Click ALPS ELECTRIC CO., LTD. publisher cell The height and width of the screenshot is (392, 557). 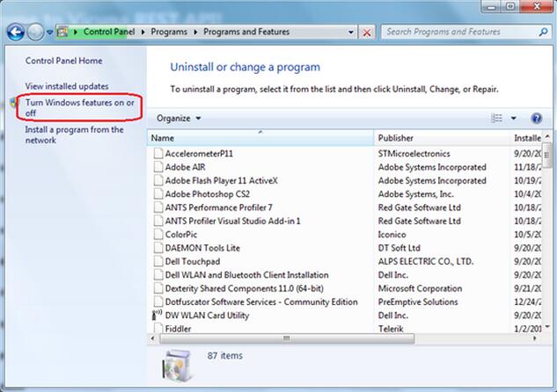(426, 261)
